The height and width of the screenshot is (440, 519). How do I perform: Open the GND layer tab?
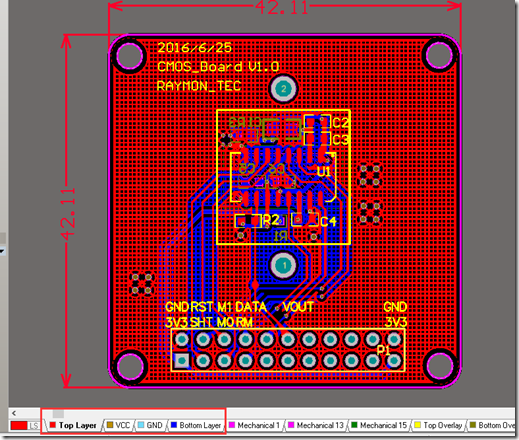(150, 425)
